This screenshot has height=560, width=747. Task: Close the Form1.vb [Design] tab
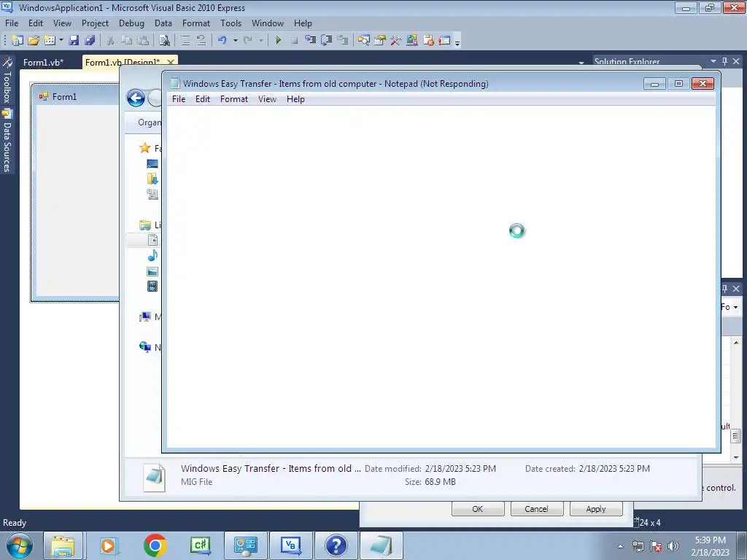(x=171, y=63)
